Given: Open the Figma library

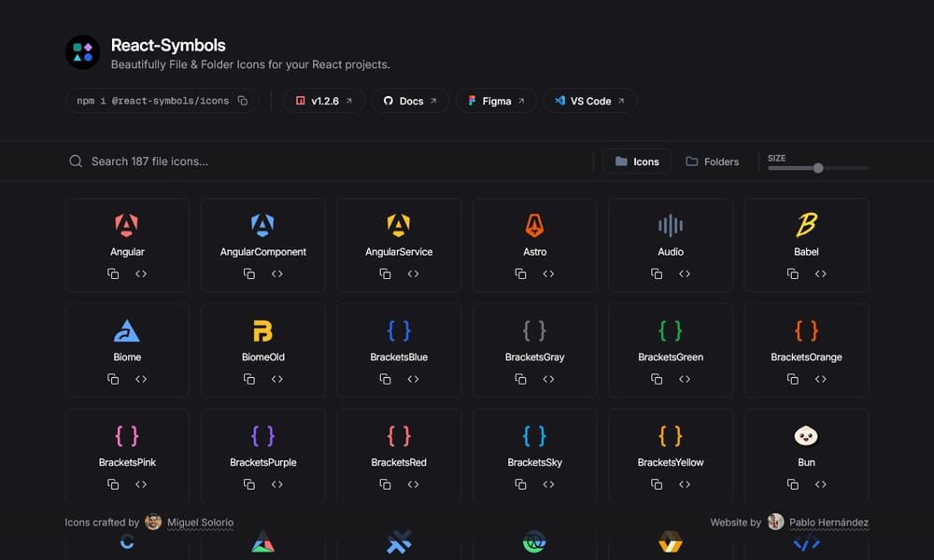Looking at the screenshot, I should (x=496, y=100).
